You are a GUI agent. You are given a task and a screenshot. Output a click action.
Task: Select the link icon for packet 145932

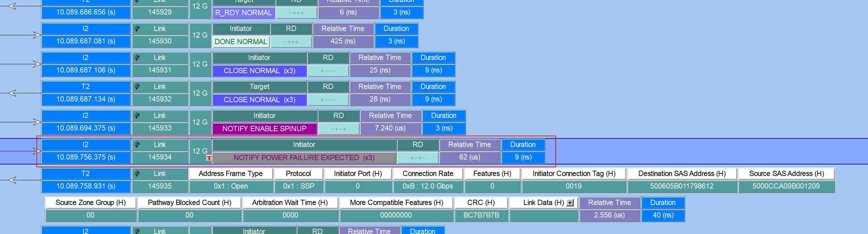[137, 87]
